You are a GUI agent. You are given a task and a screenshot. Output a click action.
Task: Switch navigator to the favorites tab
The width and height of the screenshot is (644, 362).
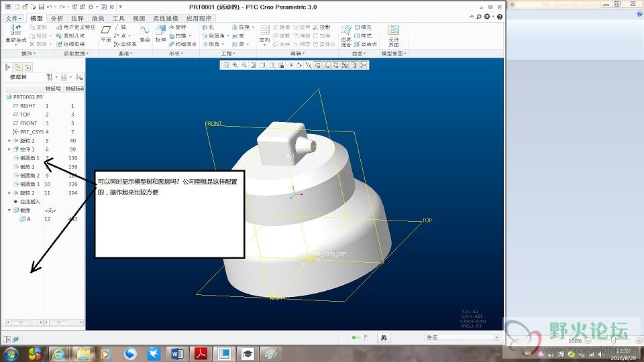[x=28, y=67]
